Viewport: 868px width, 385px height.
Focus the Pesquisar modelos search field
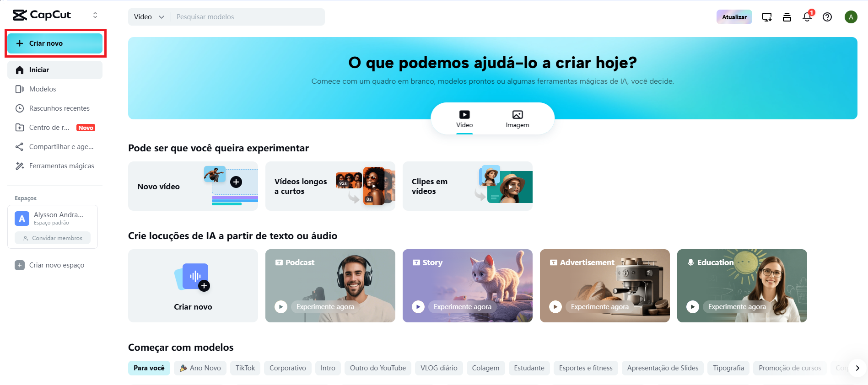(248, 17)
